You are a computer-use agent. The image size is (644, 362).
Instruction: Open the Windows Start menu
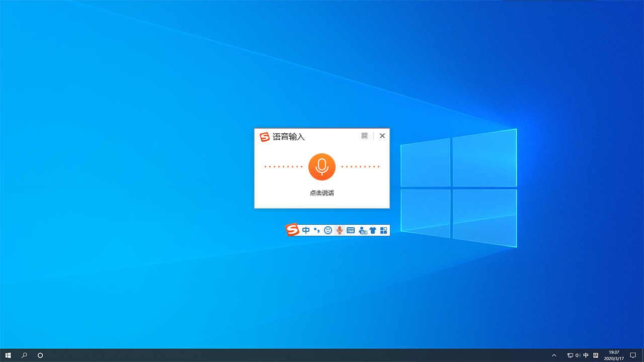pos(8,355)
